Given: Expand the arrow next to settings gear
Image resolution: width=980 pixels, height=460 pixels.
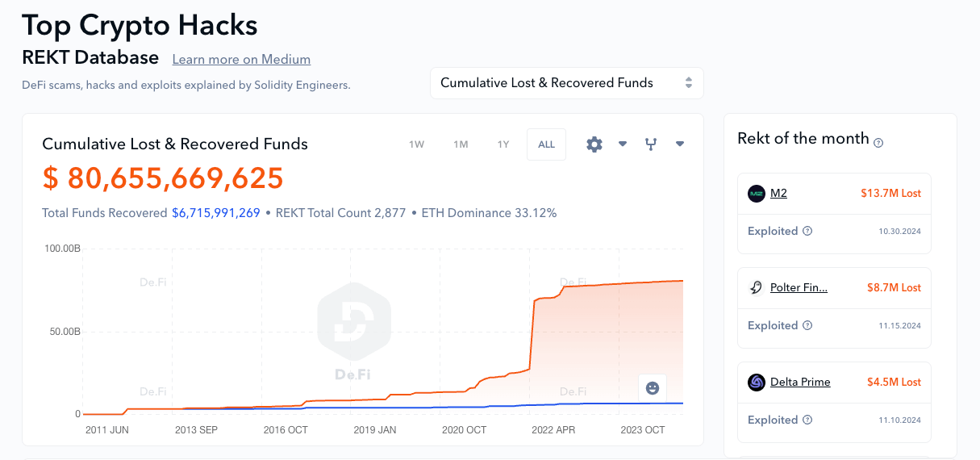Looking at the screenshot, I should click(x=623, y=144).
